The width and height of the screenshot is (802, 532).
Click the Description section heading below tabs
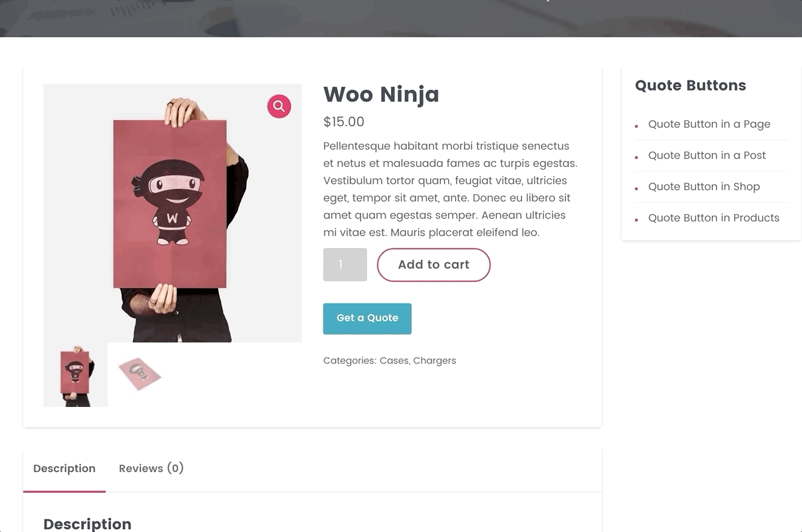(x=87, y=524)
